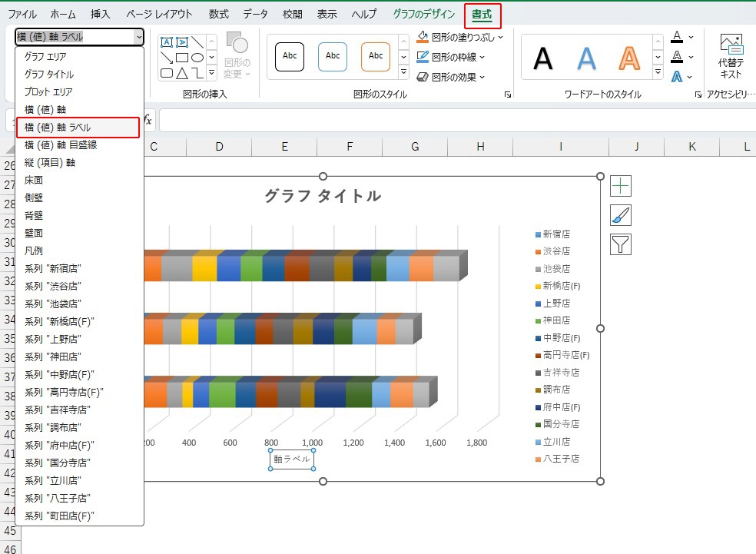Open the Chart Styles paintbrush button
This screenshot has height=554, width=756.
coord(621,215)
